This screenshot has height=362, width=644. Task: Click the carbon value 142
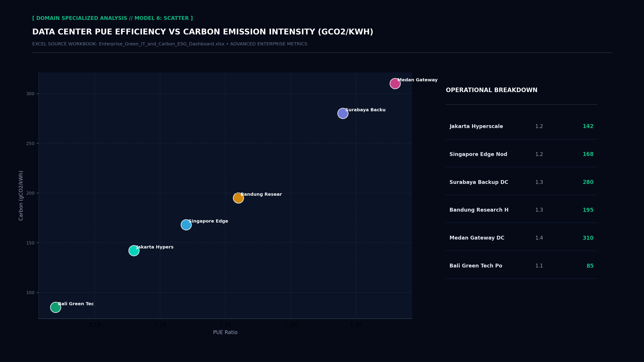point(588,126)
